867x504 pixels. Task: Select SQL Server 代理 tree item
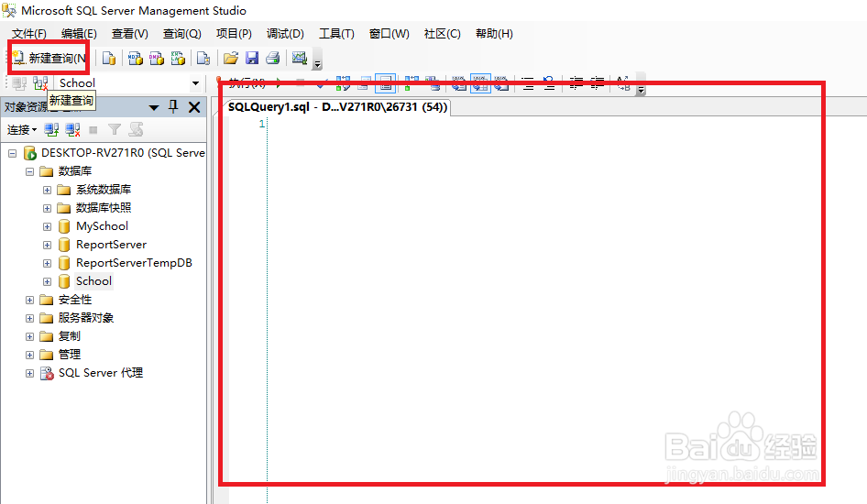click(101, 373)
